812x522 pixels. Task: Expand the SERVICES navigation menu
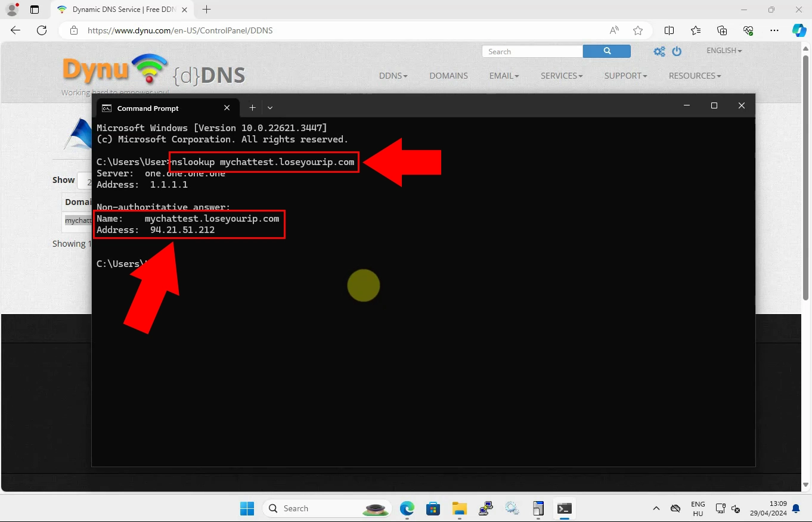(562, 76)
